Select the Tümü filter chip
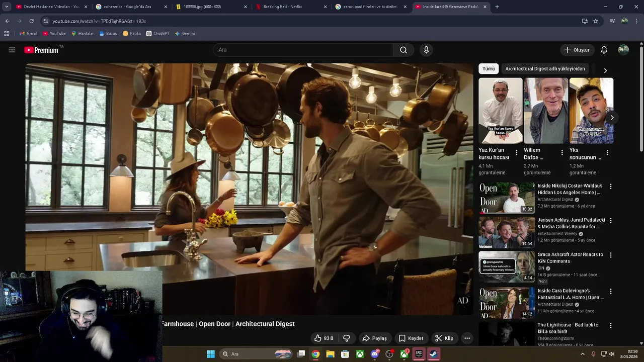The width and height of the screenshot is (644, 362). tap(489, 69)
